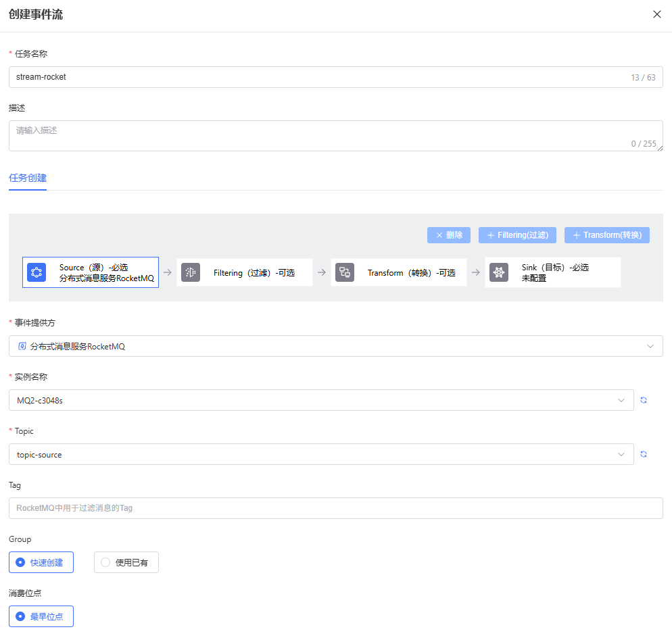Viewport: 672px width, 642px height.
Task: Switch to the 任务创建 tab
Action: click(x=28, y=178)
